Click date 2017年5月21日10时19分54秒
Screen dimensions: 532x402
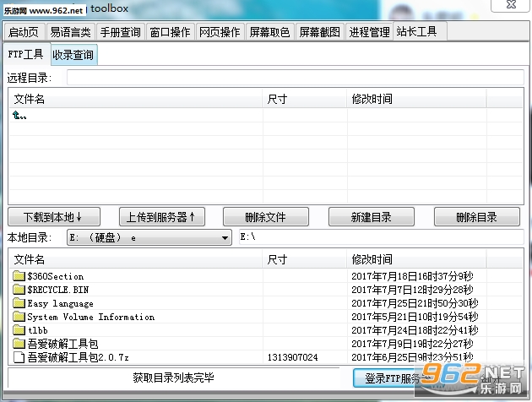415,317
